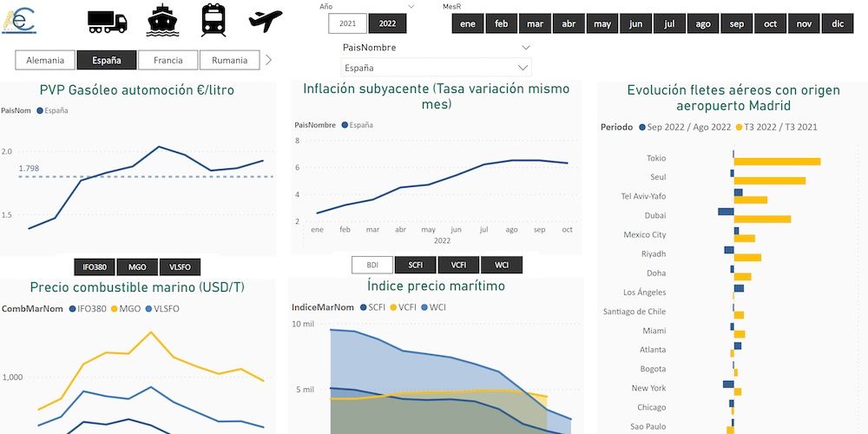The height and width of the screenshot is (434, 868).
Task: Click the T3 2022 / T3 2021 legend marker
Action: (x=739, y=128)
